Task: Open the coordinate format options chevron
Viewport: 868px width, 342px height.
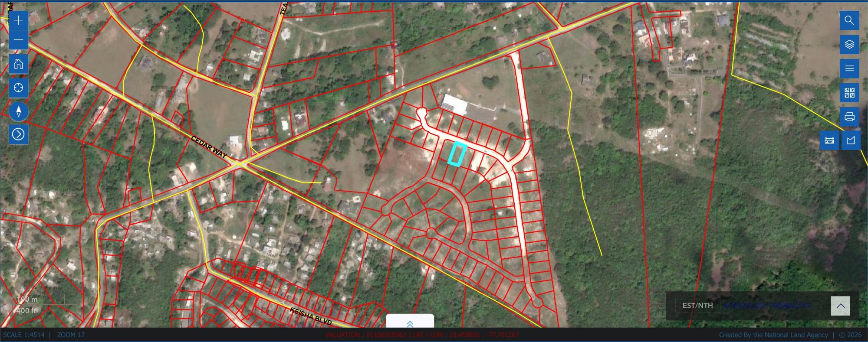Action: (x=840, y=306)
